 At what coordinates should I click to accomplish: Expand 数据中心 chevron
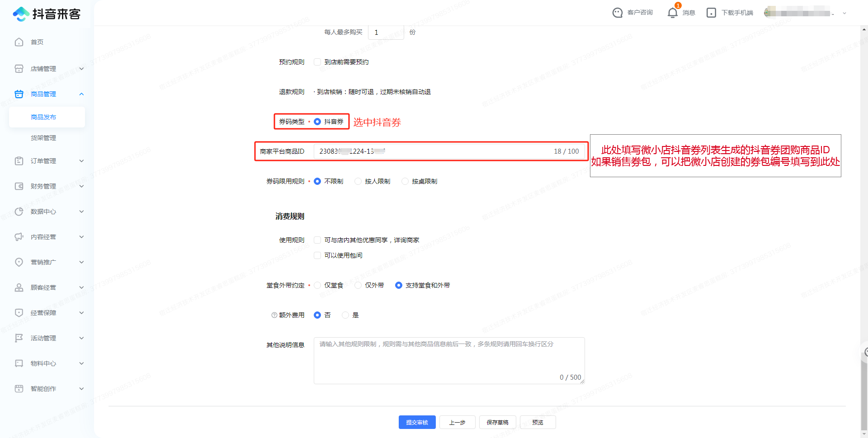(82, 212)
